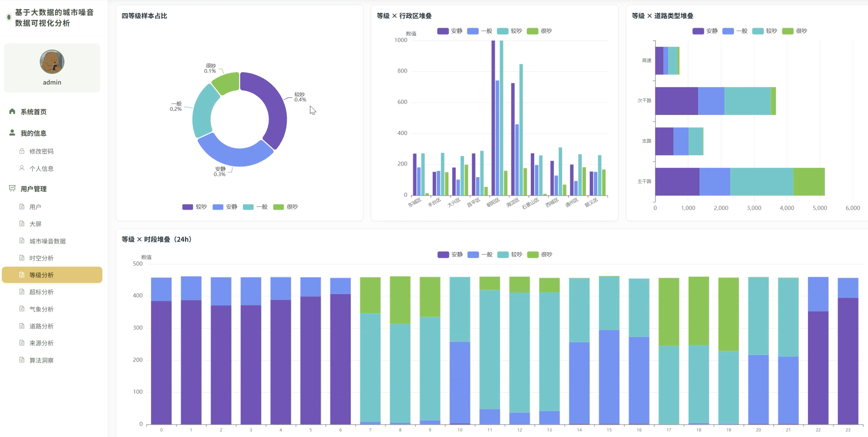868x437 pixels.
Task: Select the highlighted 等级分析 item
Action: coord(52,275)
